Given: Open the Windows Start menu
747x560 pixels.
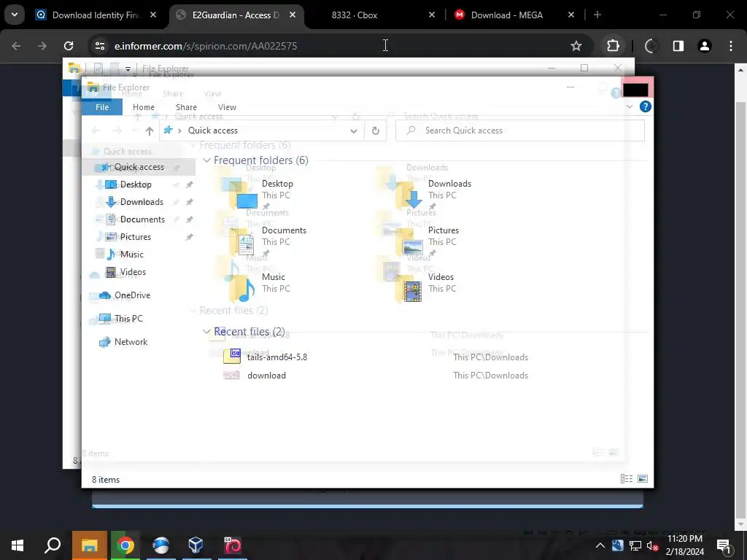Looking at the screenshot, I should click(18, 545).
